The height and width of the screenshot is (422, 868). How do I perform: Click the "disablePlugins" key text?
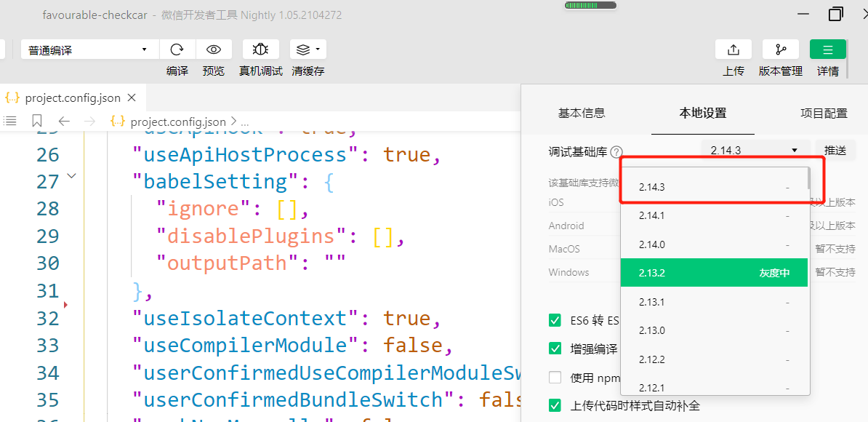253,236
